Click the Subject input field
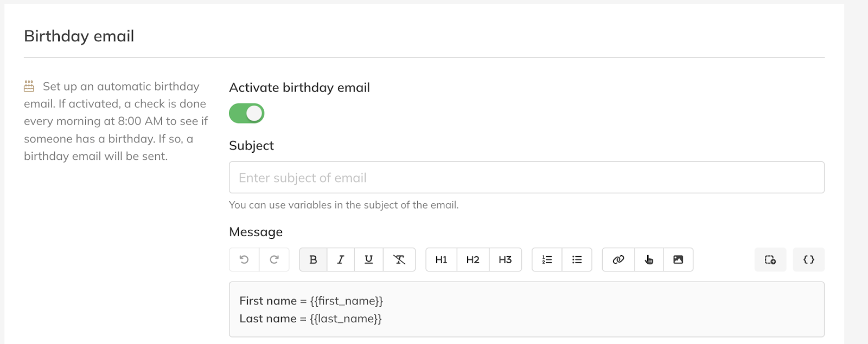Viewport: 868px width, 344px height. click(x=526, y=178)
